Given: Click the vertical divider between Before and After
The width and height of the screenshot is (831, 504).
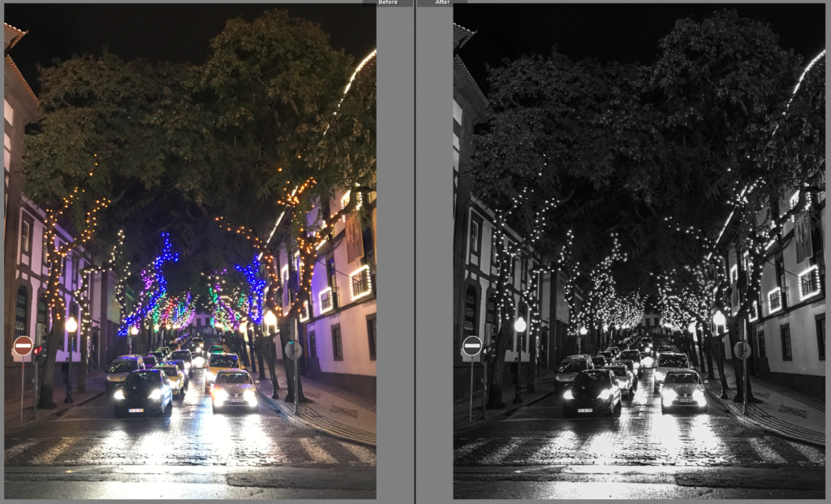Looking at the screenshot, I should click(415, 252).
